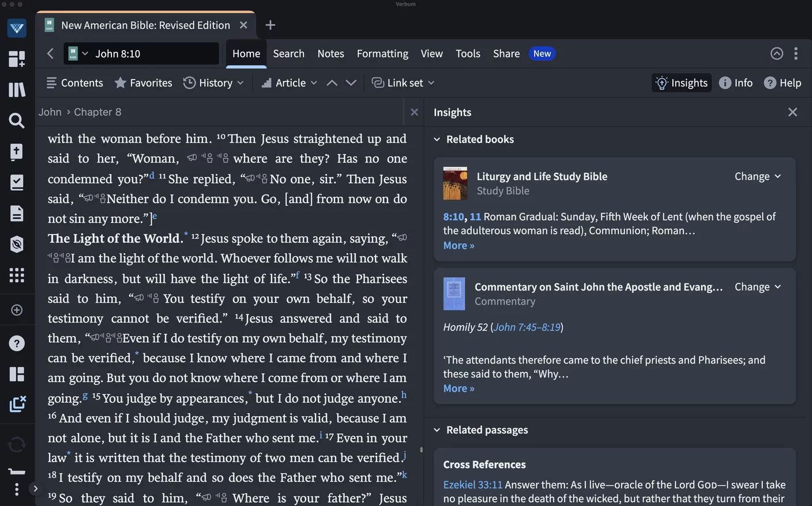The image size is (812, 506).
Task: Click the sidebar Help question mark icon
Action: click(17, 343)
